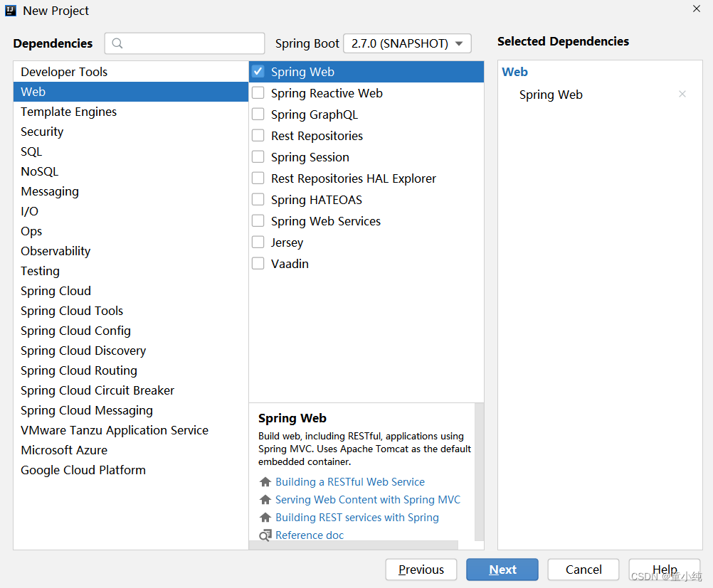The height and width of the screenshot is (588, 713).
Task: Choose the NoSQL category
Action: pyautogui.click(x=131, y=172)
